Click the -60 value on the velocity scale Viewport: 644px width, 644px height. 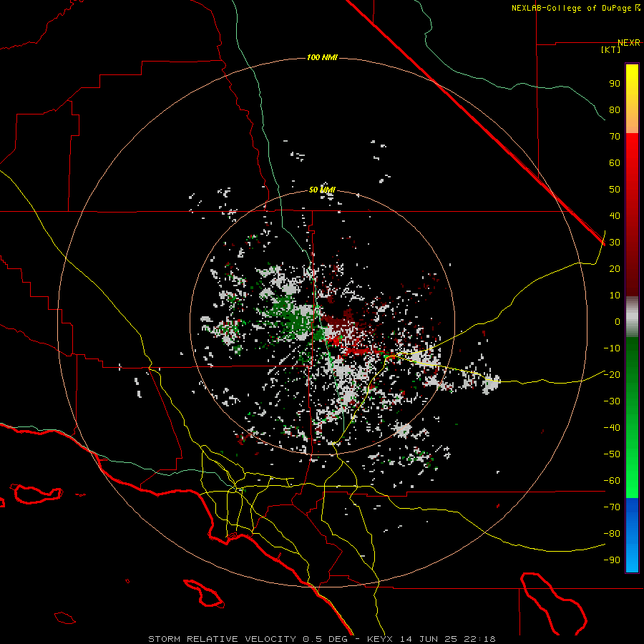(612, 481)
